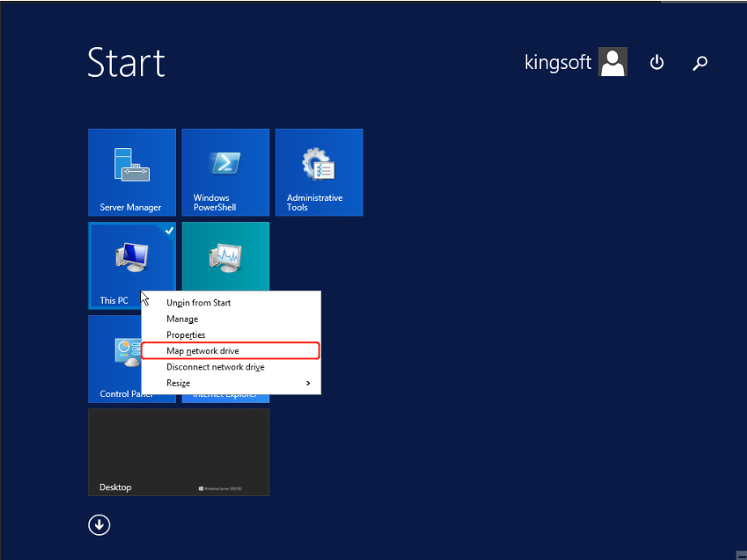Launch the Windows PowerShell tile

[225, 173]
